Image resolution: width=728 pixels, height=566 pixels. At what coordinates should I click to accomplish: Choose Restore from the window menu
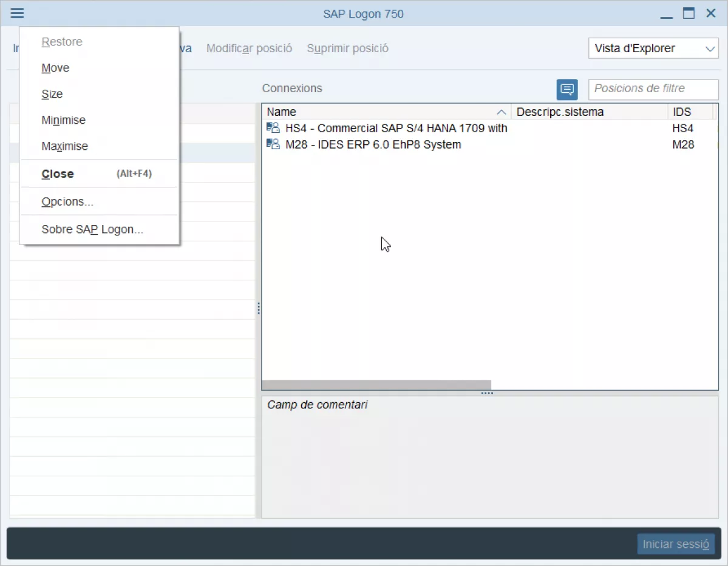click(99, 42)
